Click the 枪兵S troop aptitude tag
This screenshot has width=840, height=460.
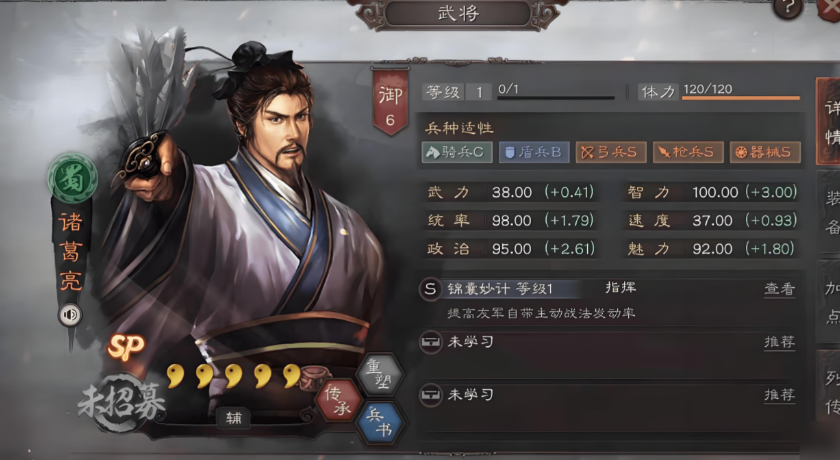tap(688, 153)
